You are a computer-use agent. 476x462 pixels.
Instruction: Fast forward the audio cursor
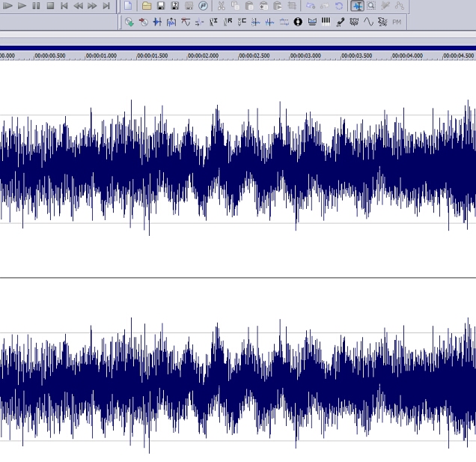[x=92, y=6]
